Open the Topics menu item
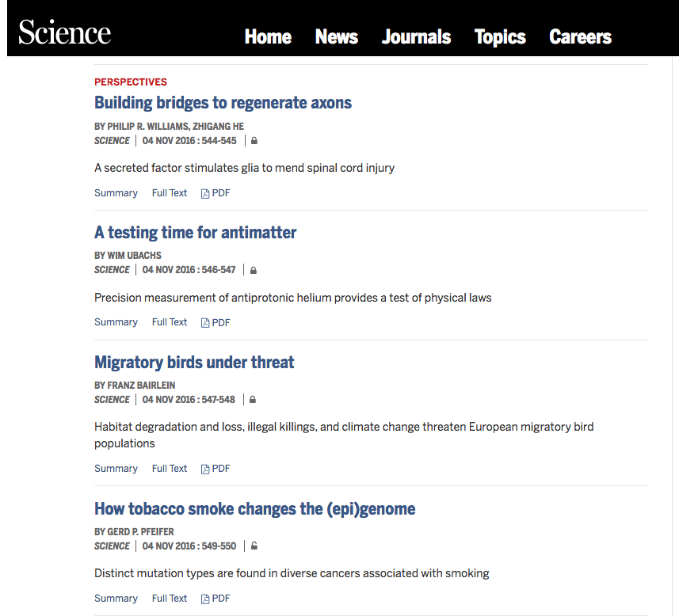 (x=500, y=37)
